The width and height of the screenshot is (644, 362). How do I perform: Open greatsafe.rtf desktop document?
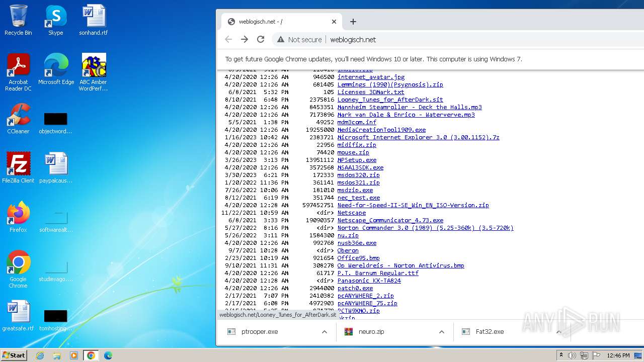coord(18,315)
